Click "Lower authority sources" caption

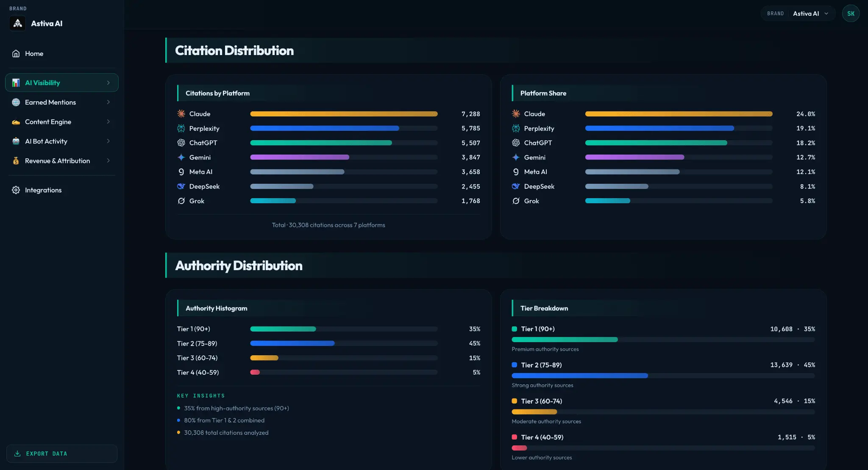coord(542,458)
